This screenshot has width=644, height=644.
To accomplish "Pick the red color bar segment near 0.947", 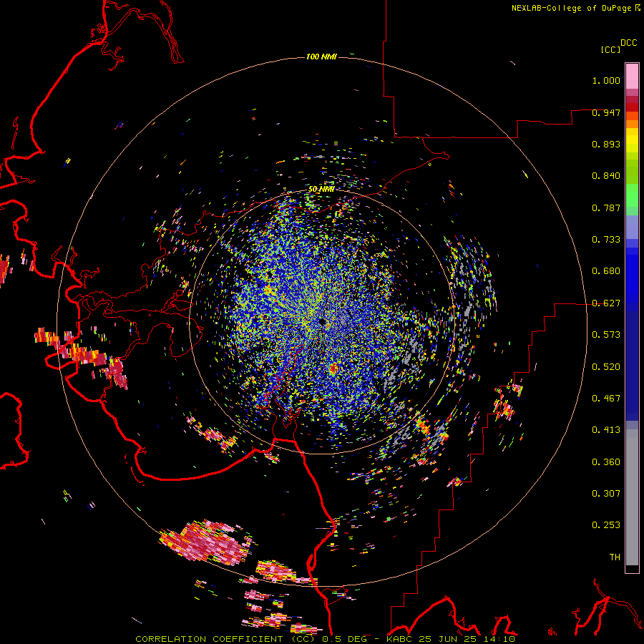I will [x=632, y=107].
